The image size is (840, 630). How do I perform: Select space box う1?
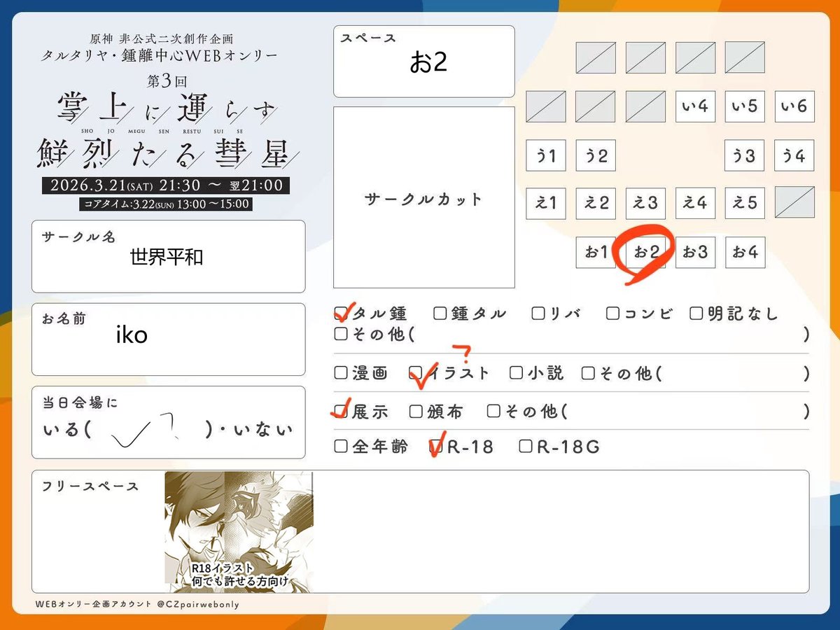(546, 155)
